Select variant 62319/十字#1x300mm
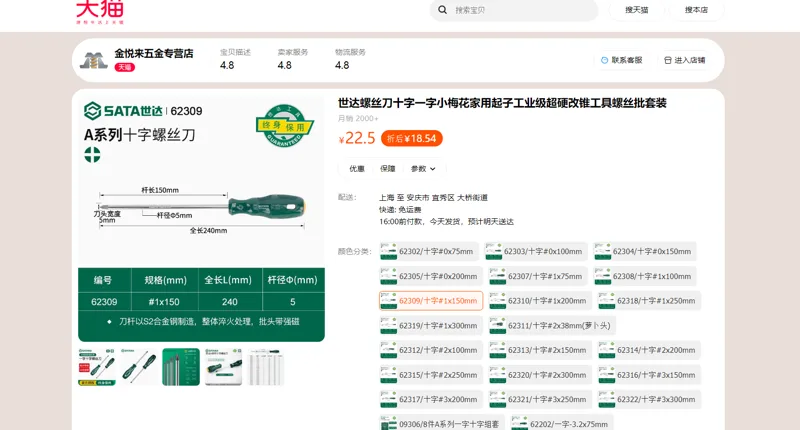 431,325
